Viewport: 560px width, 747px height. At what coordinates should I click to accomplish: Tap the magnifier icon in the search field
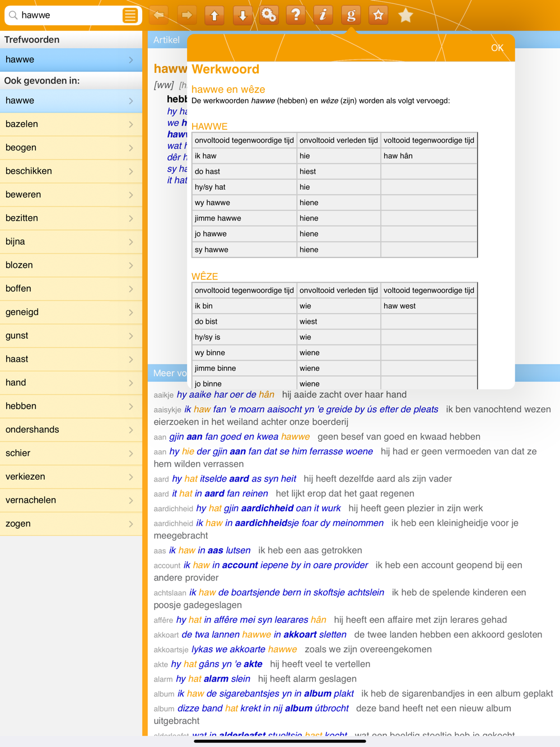coord(13,15)
